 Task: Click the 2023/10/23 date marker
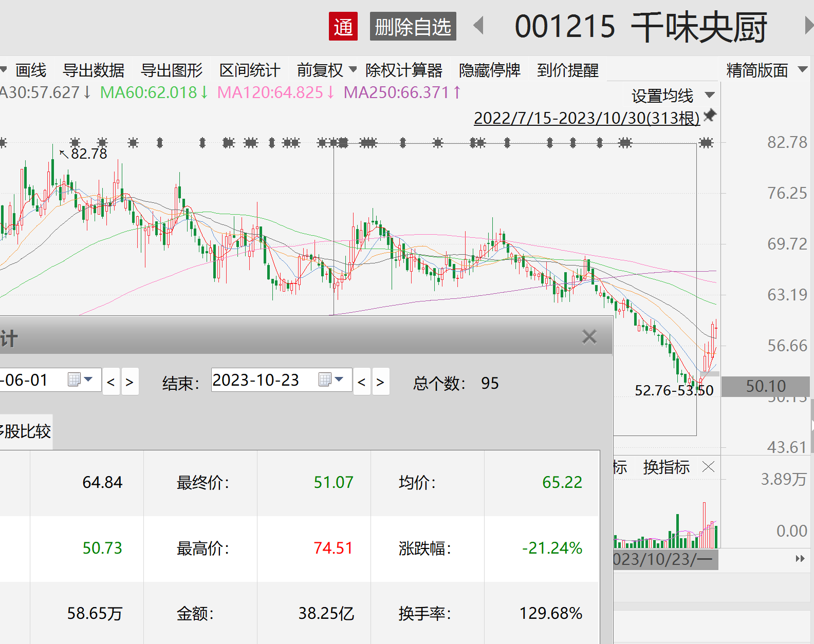click(x=666, y=559)
